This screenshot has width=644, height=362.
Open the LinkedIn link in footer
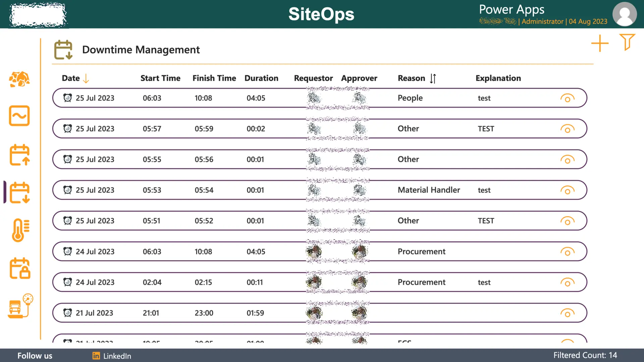click(x=112, y=356)
